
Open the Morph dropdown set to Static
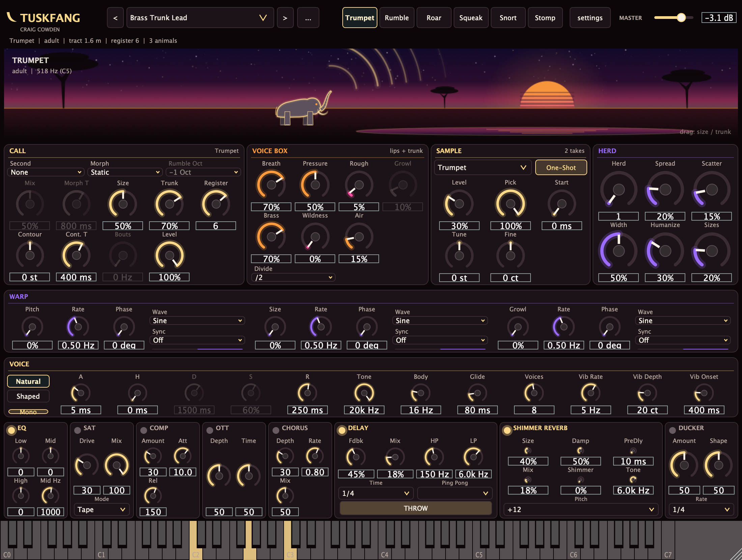click(x=125, y=172)
